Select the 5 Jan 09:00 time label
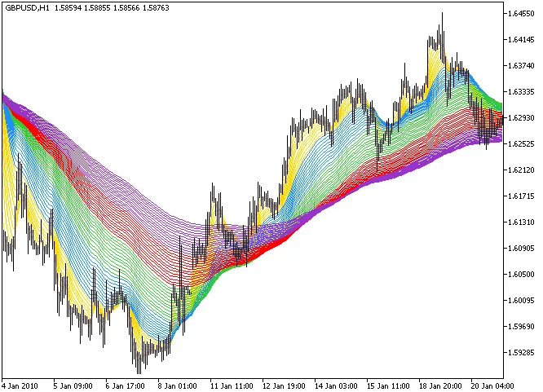The height and width of the screenshot is (392, 543). [73, 384]
